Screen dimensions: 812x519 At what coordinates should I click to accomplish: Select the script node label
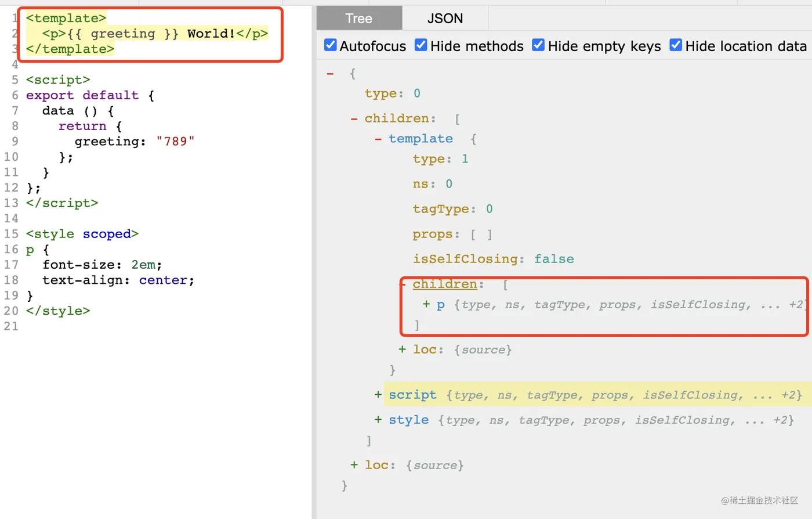pyautogui.click(x=412, y=395)
